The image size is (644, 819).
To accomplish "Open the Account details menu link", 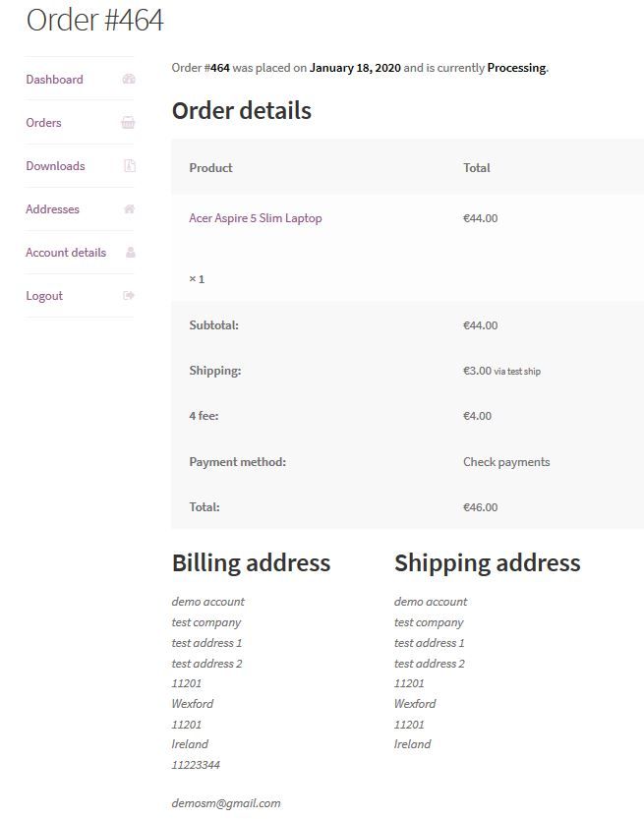I will [x=66, y=253].
